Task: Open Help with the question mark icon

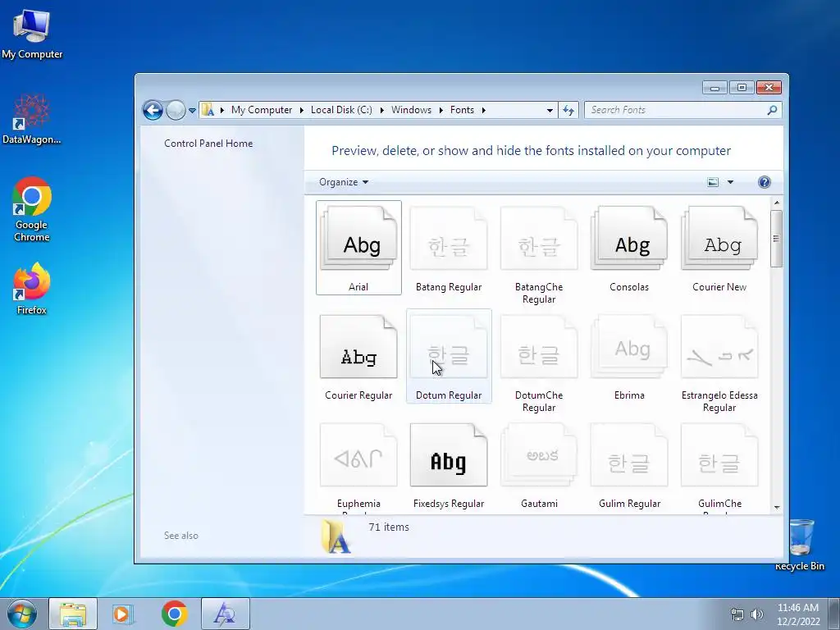Action: [x=765, y=182]
